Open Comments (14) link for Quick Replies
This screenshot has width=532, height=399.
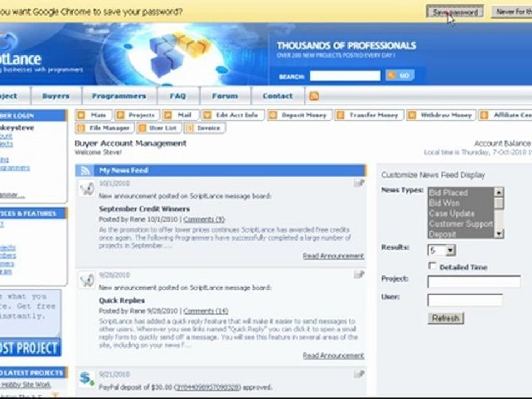[x=206, y=311]
